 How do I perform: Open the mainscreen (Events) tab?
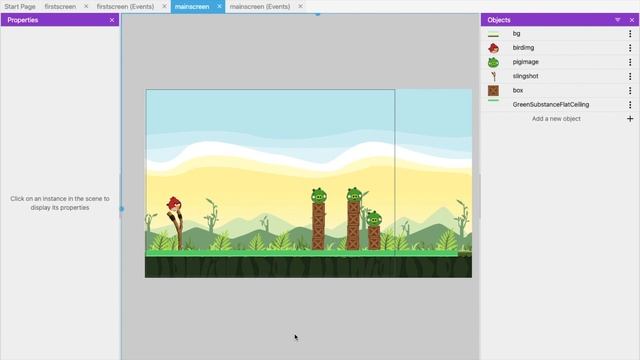(260, 7)
